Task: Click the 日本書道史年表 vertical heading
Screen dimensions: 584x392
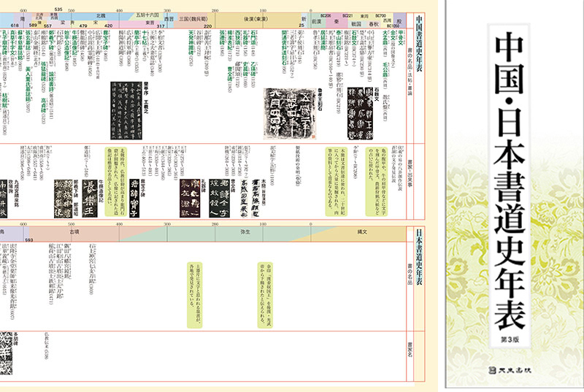Action: pos(418,257)
